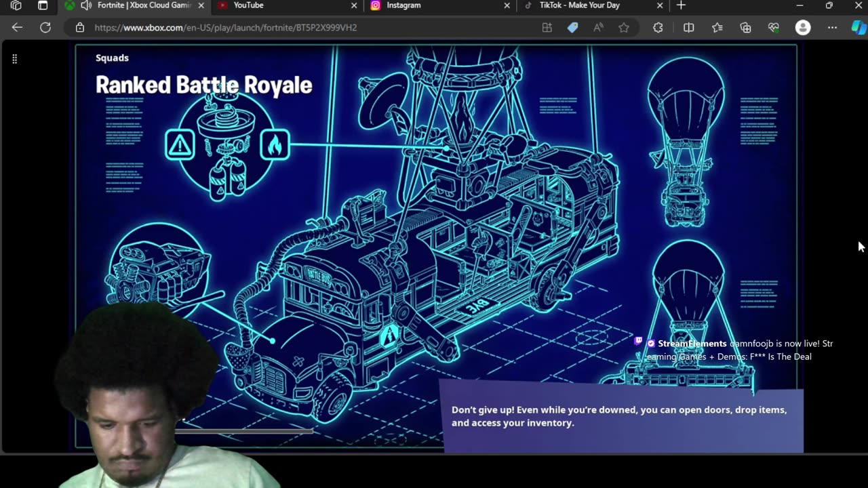Click the flame hazard icon on blueprint

pyautogui.click(x=275, y=144)
